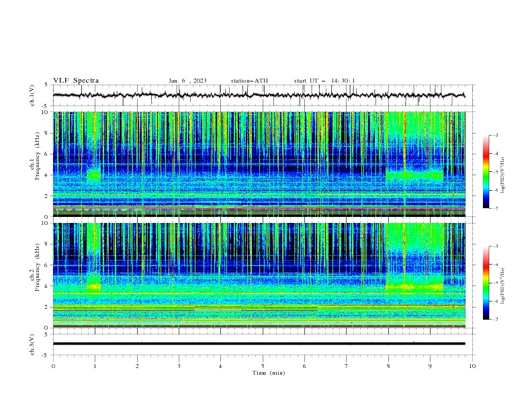Click time axis tick label "8"
Viewport: 532px width, 411px height.
pyautogui.click(x=388, y=366)
